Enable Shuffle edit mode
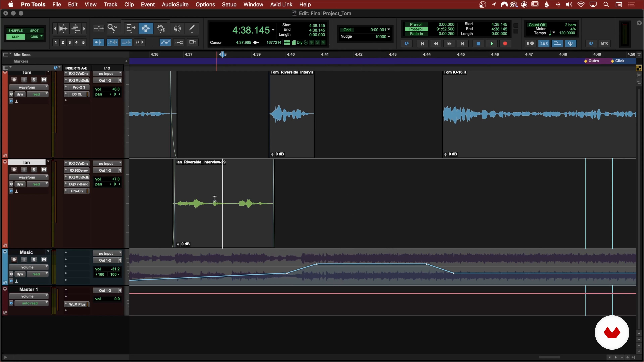Viewport: 644px width, 362px height. [15, 31]
